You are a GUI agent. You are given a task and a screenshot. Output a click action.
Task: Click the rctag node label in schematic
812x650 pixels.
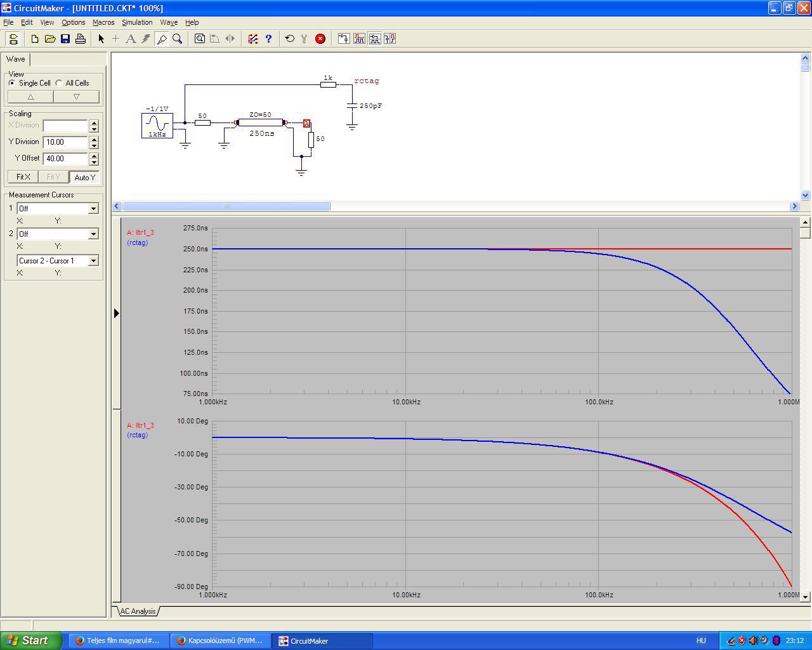(x=367, y=81)
